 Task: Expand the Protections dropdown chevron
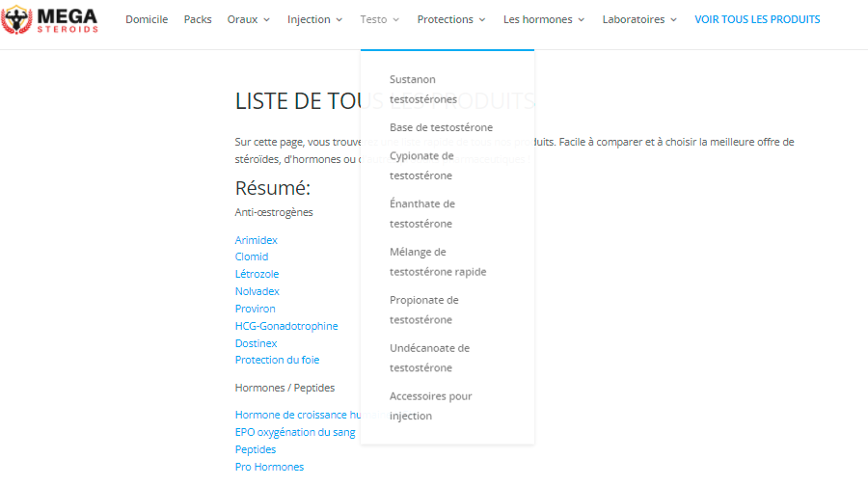click(482, 20)
